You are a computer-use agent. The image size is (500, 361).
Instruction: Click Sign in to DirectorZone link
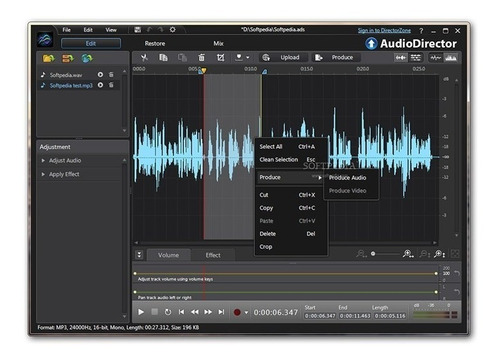click(x=384, y=31)
